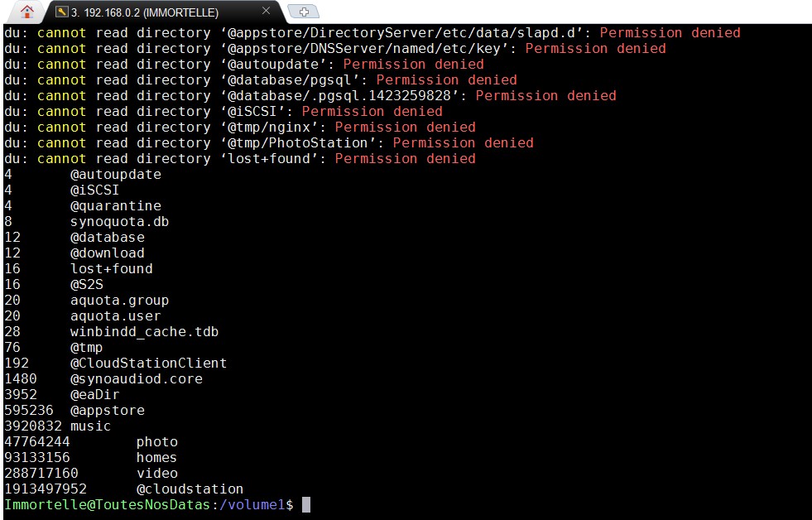Click the synoquota.db file name
Image resolution: width=812 pixels, height=520 pixels.
click(x=119, y=221)
